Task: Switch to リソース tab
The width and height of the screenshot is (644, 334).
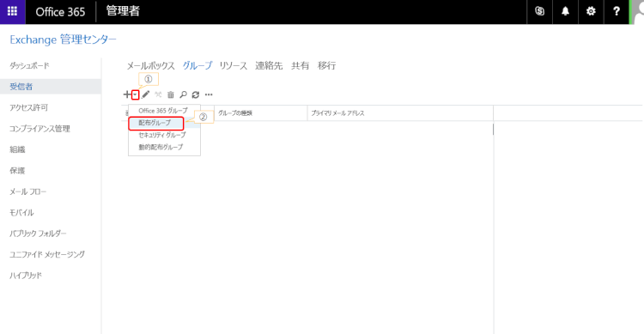Action: coord(234,66)
